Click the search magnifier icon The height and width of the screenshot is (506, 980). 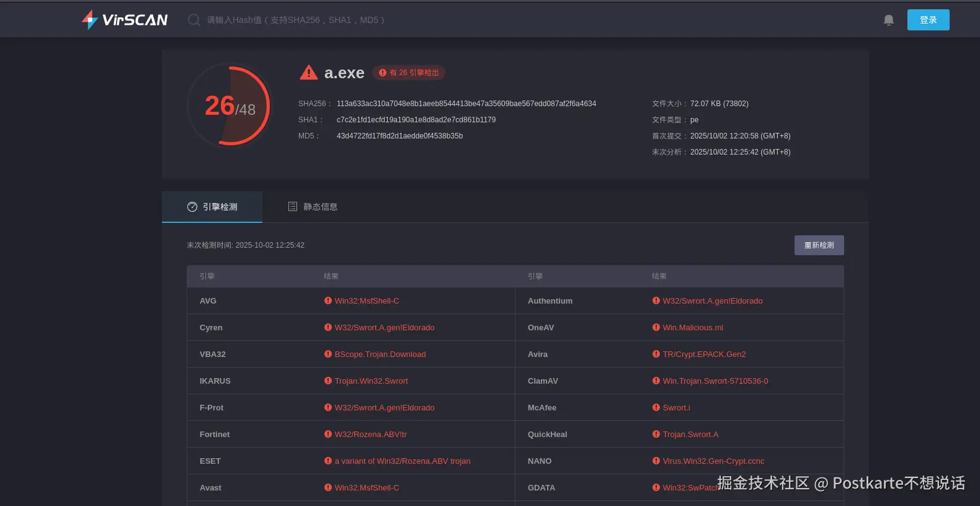click(x=194, y=20)
